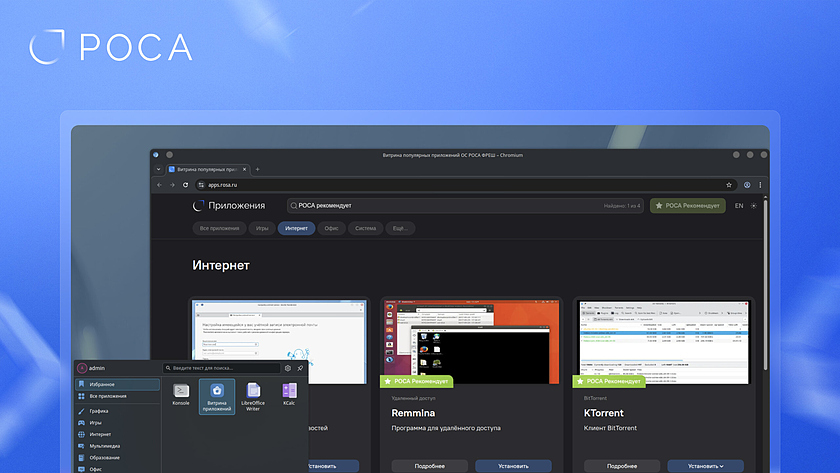Expand the Ещё... category list

(400, 228)
